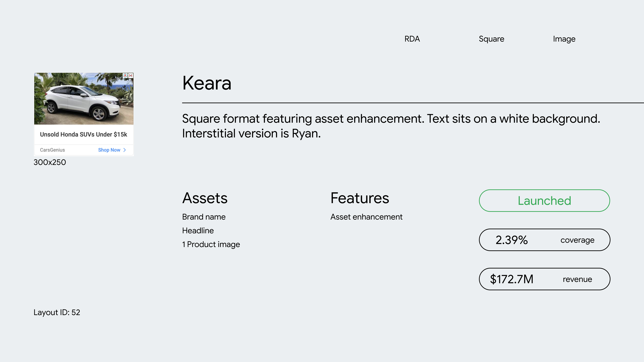Viewport: 644px width, 362px height.
Task: Select the ad headline Unsold Honda SUVs Under $15k
Action: click(84, 134)
